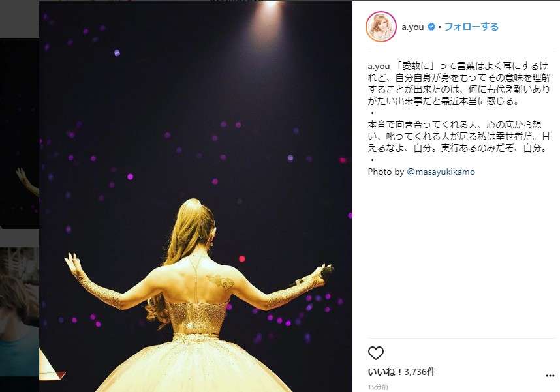Viewport: 560px width, 392px height.
Task: Click the spotlight at top of photo
Action: (x=270, y=5)
